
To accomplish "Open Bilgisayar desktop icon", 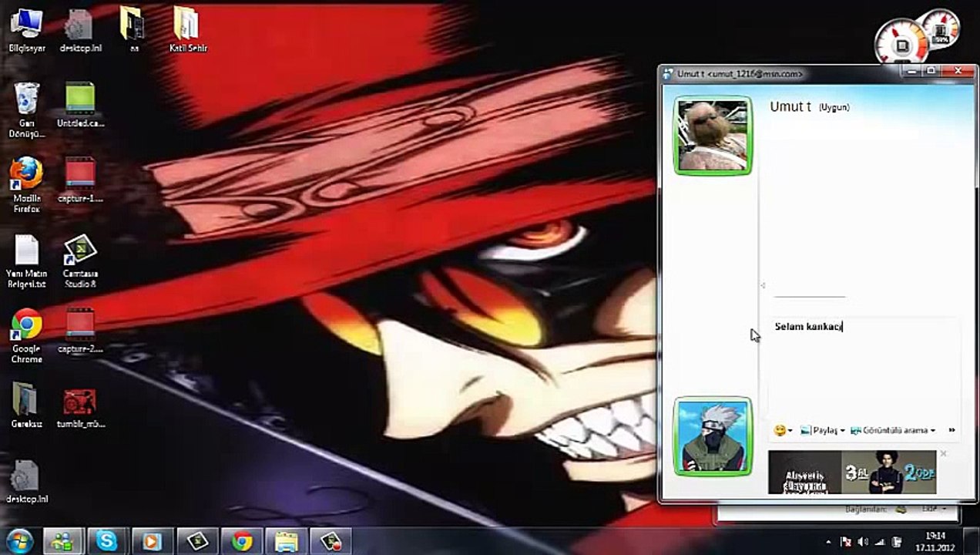I will pos(27,32).
